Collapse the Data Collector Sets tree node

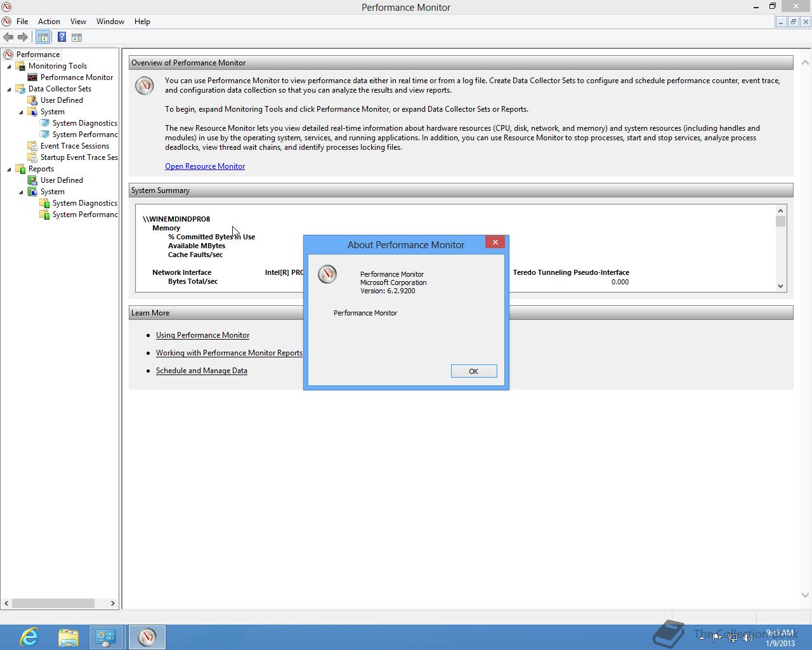click(x=9, y=89)
